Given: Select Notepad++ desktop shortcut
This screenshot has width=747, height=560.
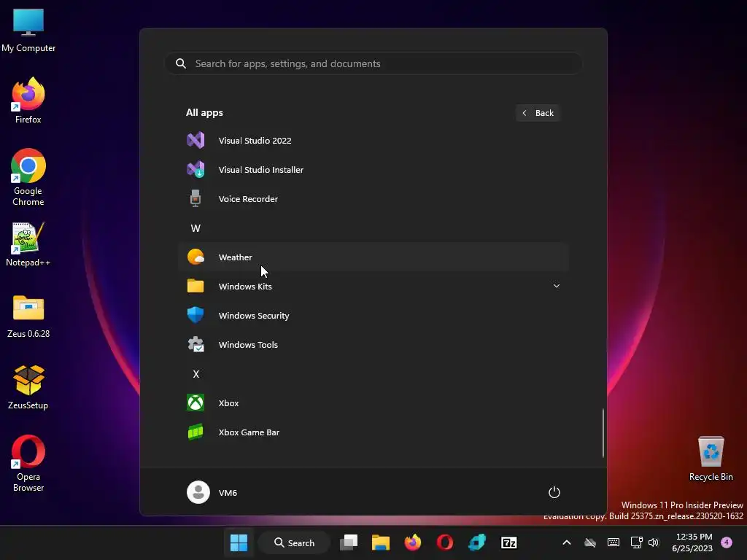Looking at the screenshot, I should (x=28, y=244).
